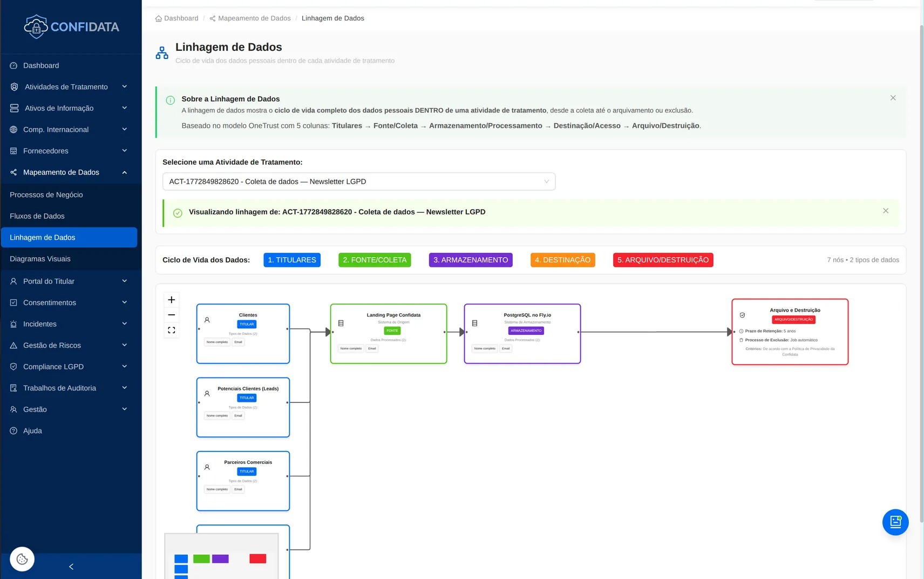
Task: Click the zoom-out icon on the diagram
Action: pyautogui.click(x=172, y=314)
